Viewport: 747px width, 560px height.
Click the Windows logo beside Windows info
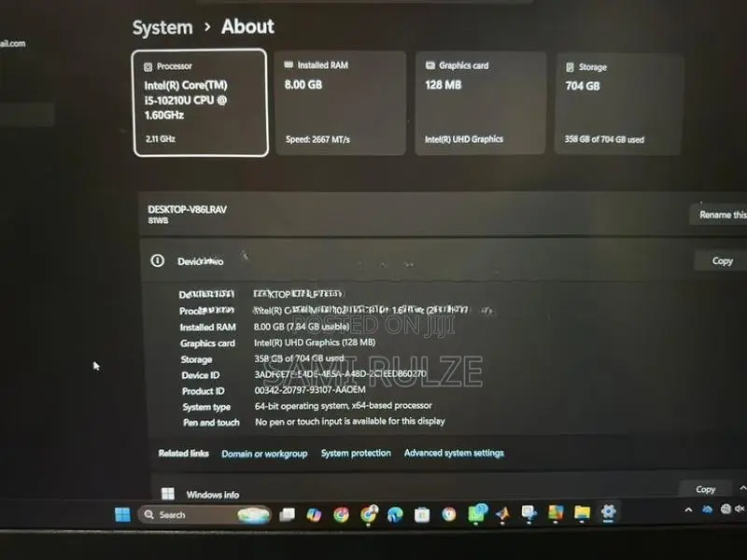coord(168,494)
